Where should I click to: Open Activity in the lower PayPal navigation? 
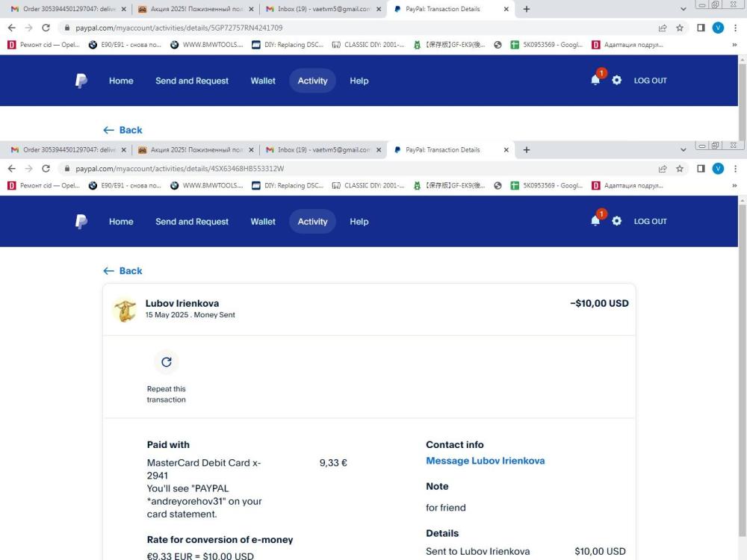click(x=312, y=222)
